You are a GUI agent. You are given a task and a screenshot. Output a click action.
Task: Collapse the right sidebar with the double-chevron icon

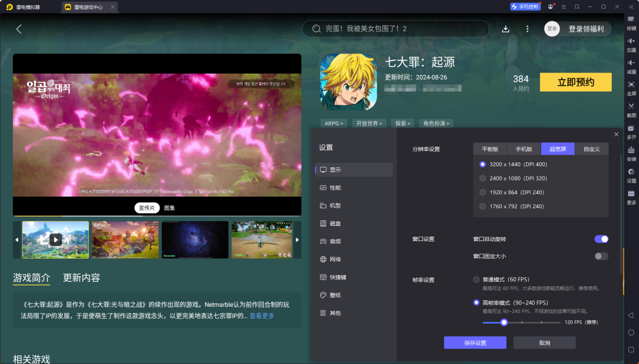click(x=631, y=7)
